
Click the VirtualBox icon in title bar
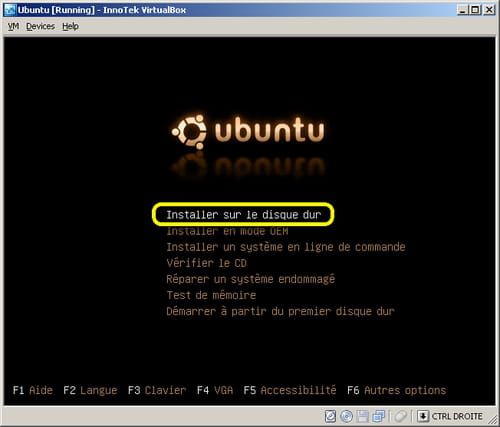pos(10,10)
